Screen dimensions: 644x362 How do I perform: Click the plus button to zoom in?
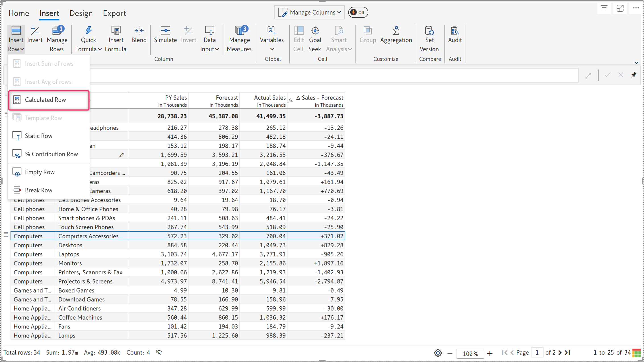pyautogui.click(x=490, y=353)
